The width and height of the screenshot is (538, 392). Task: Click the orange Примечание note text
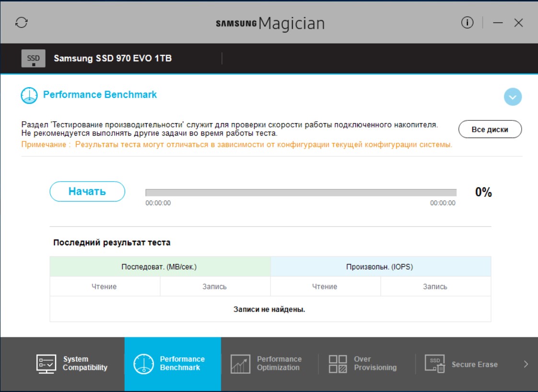(237, 145)
